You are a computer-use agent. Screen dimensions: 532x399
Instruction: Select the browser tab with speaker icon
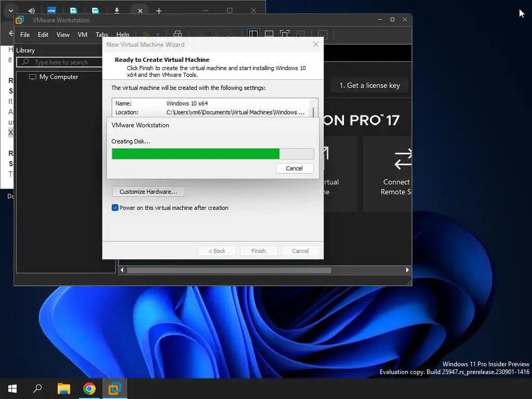32,11
